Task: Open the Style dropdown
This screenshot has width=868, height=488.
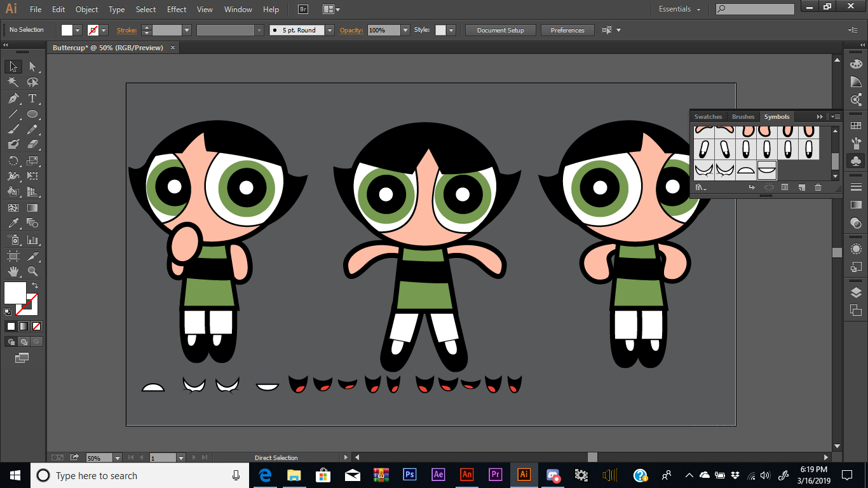Action: pyautogui.click(x=452, y=30)
